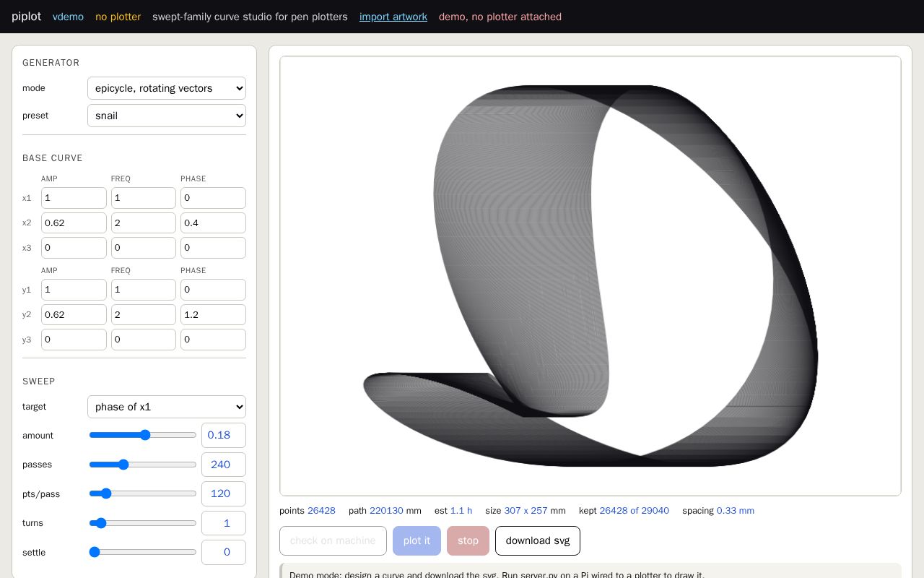Screen dimensions: 924x578
Task: Click the turns slider
Action: [x=143, y=523]
